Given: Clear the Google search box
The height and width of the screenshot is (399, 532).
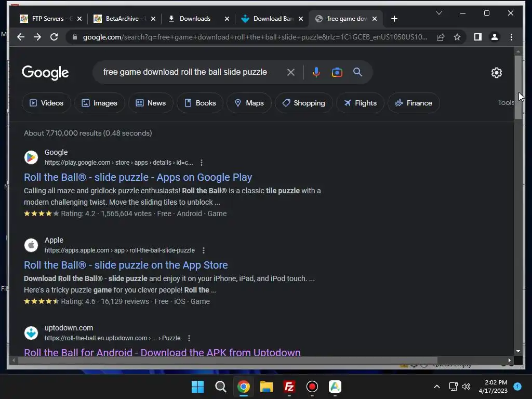Looking at the screenshot, I should (291, 72).
